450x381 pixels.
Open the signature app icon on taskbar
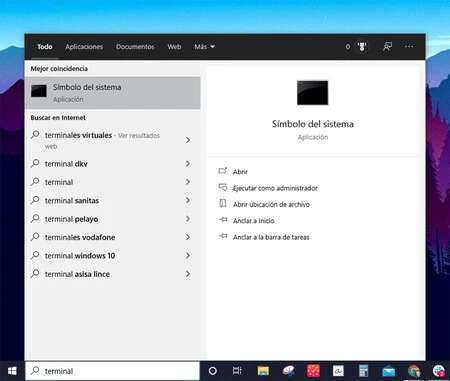pos(338,371)
